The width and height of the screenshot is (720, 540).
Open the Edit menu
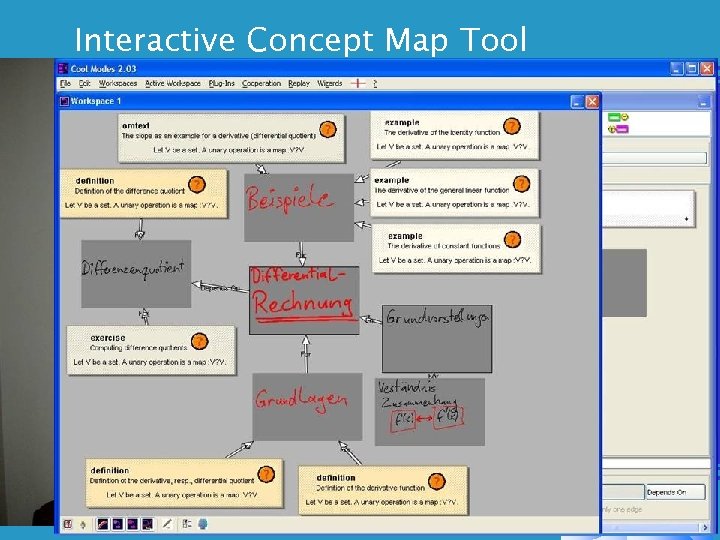click(84, 84)
